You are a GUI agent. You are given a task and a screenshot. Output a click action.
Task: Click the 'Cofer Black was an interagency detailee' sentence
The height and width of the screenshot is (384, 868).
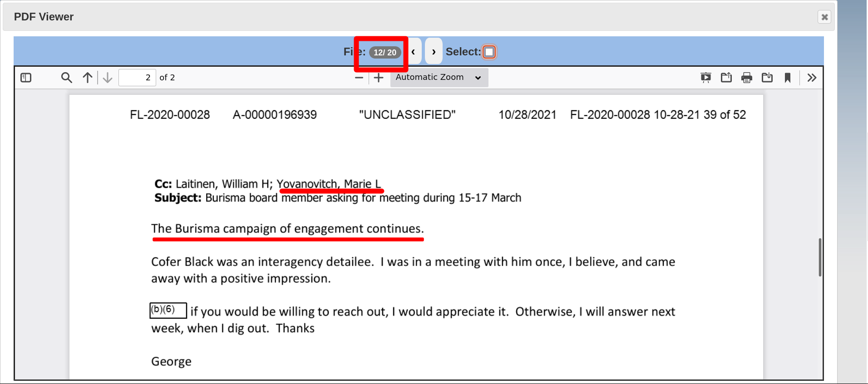pyautogui.click(x=262, y=262)
